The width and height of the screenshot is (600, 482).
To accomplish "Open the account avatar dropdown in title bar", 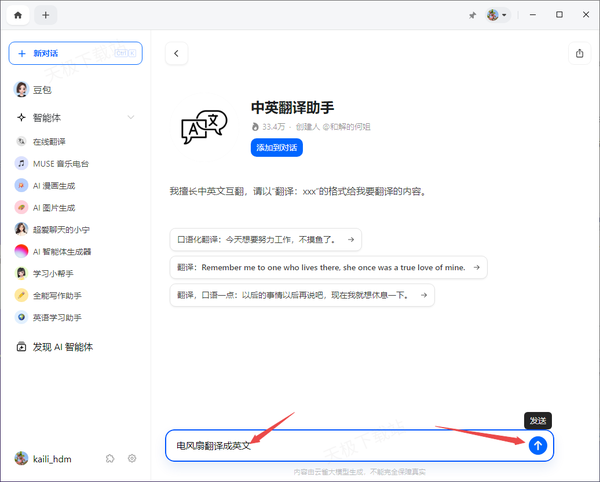I will point(497,15).
